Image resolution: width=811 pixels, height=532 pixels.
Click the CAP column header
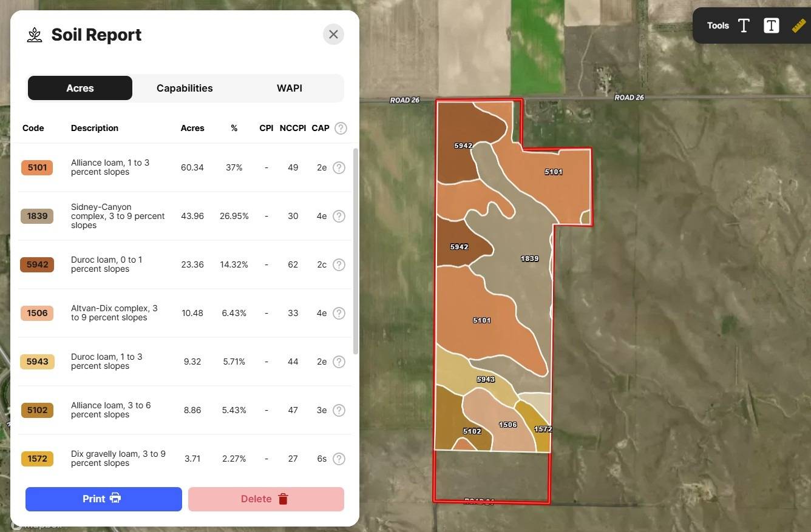pyautogui.click(x=321, y=128)
